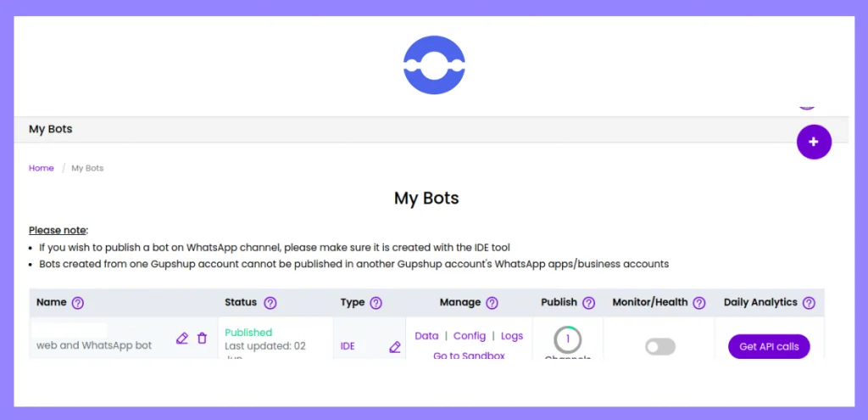Delete the bot using trash icon
The image size is (868, 420).
point(202,338)
